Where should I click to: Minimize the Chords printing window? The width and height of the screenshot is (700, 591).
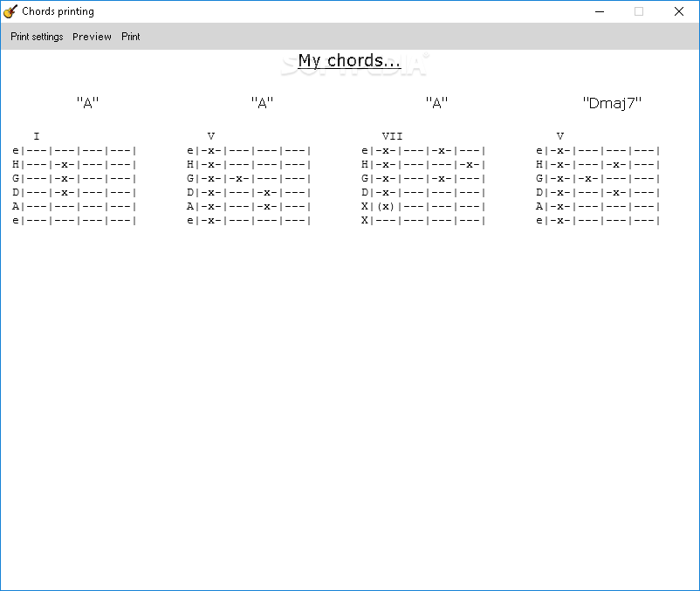click(600, 11)
